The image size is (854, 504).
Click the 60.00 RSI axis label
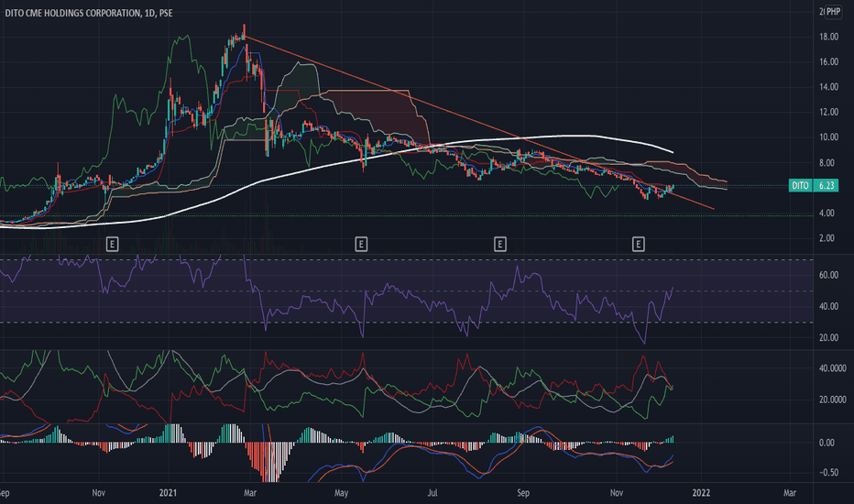tap(828, 275)
